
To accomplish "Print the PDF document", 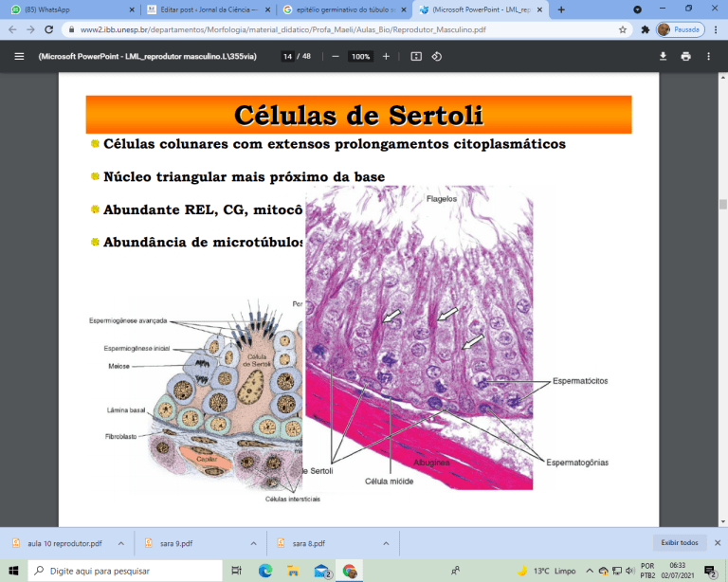I will pos(685,57).
